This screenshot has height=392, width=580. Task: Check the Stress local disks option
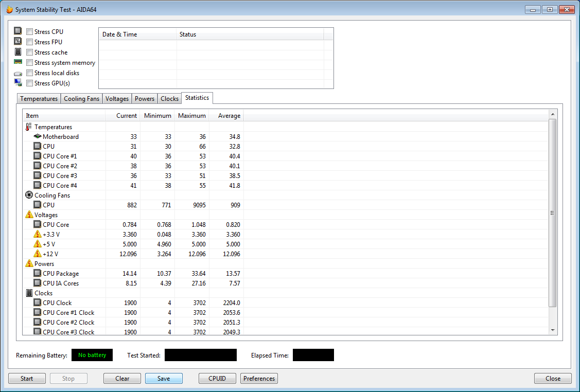30,73
